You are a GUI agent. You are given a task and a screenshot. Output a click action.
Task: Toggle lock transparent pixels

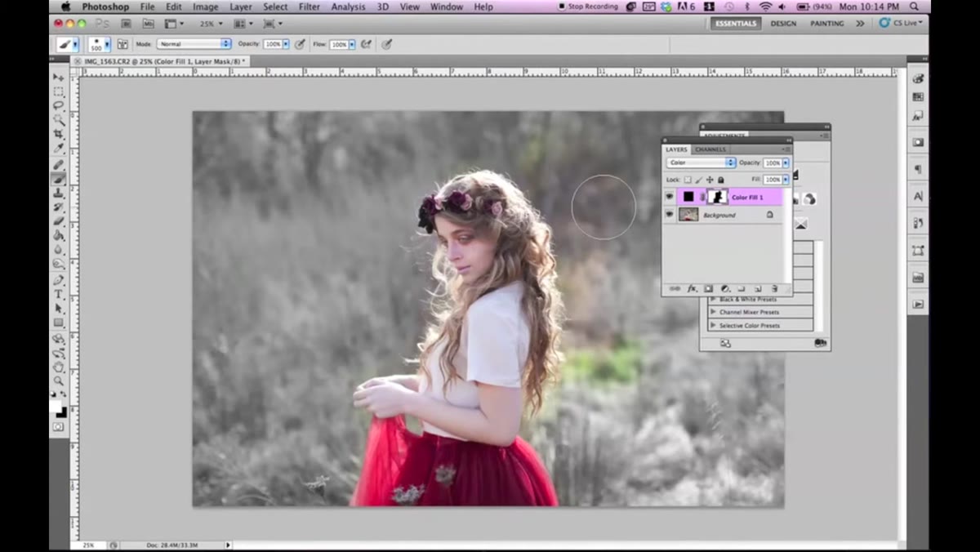pos(688,180)
